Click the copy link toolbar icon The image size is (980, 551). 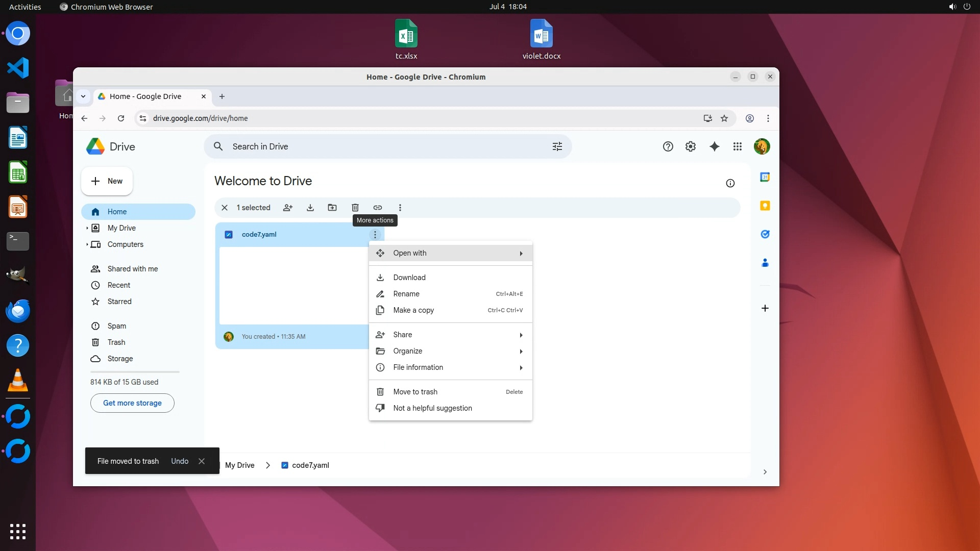(378, 208)
